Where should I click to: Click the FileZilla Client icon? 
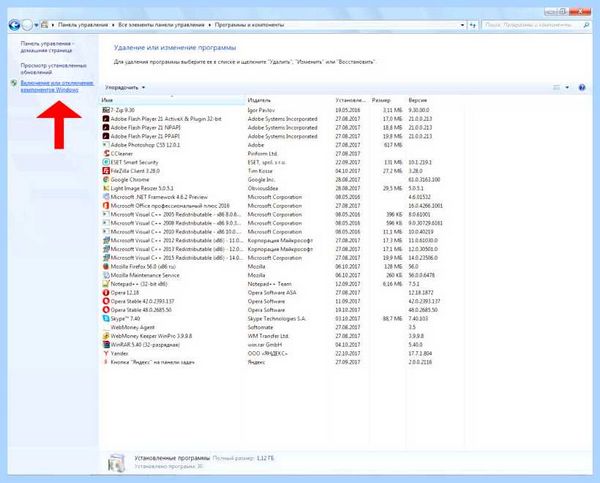click(106, 171)
